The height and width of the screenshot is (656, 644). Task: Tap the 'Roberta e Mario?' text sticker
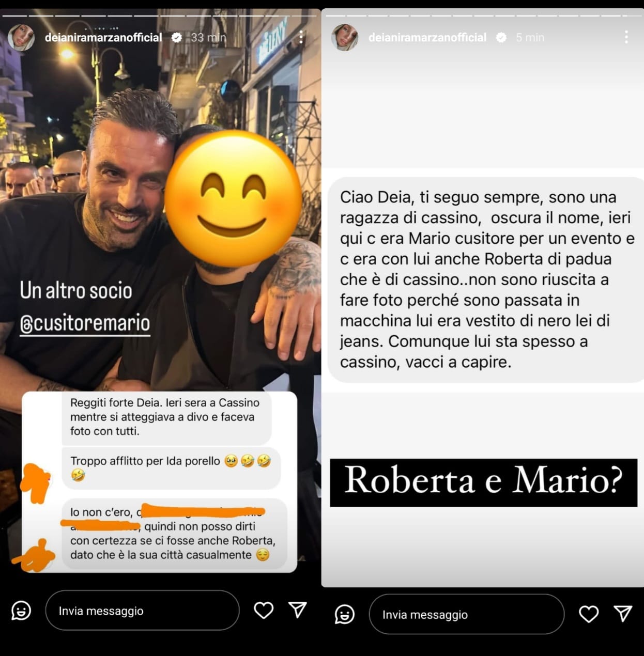(x=483, y=482)
